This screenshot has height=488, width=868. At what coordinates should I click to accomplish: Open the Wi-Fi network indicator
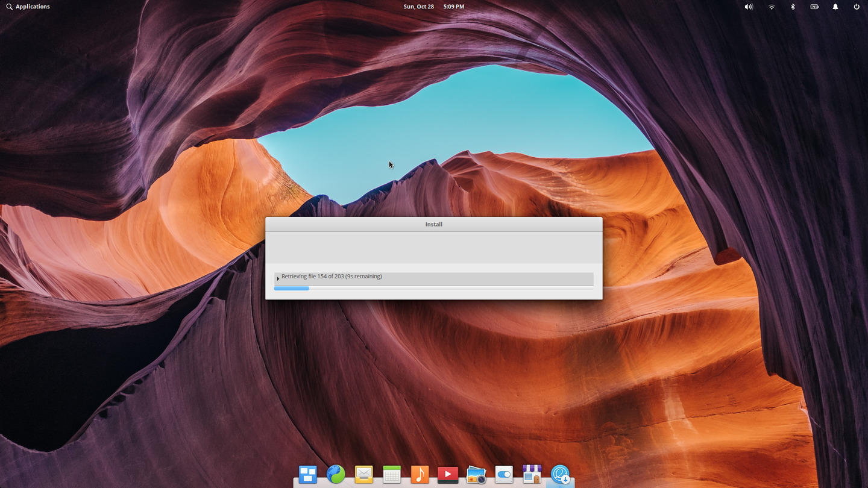pos(772,7)
